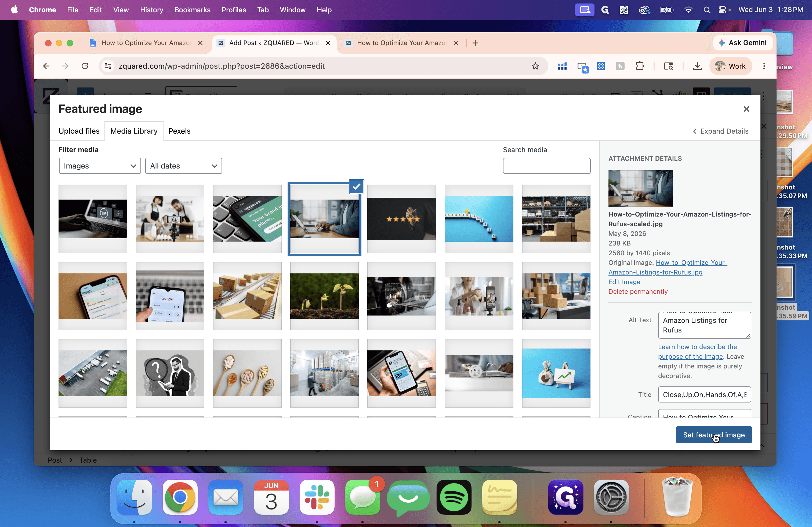Uncheck the selected image checkmark
The width and height of the screenshot is (812, 527).
tap(356, 186)
